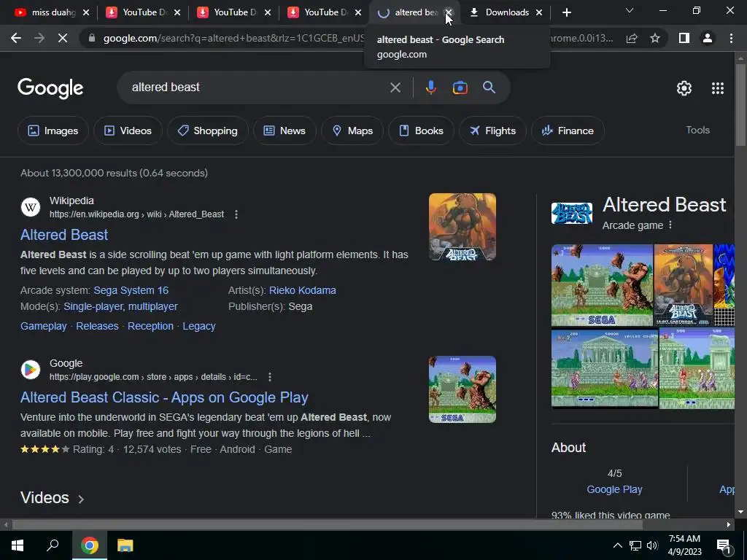Open the volume control in tray

(652, 545)
